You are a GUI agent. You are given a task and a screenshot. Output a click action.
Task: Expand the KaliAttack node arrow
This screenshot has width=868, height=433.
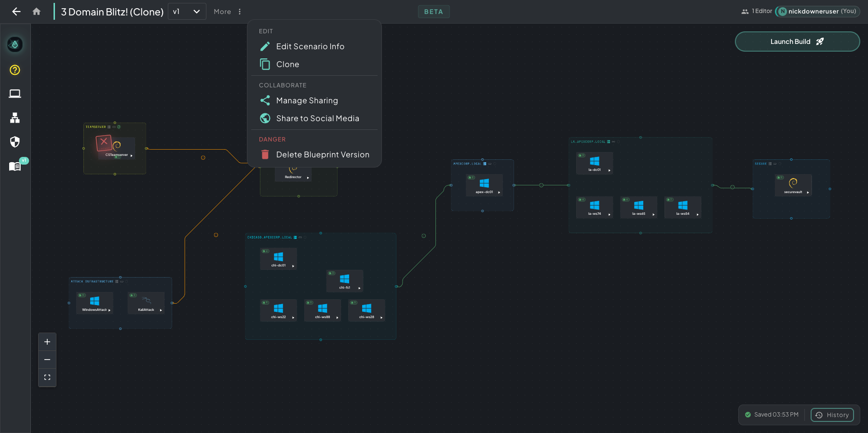(161, 310)
